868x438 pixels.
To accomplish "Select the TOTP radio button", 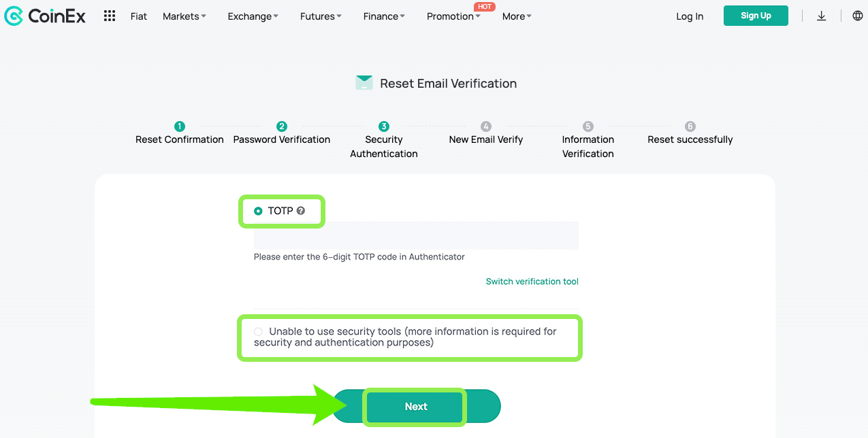I will (x=258, y=212).
